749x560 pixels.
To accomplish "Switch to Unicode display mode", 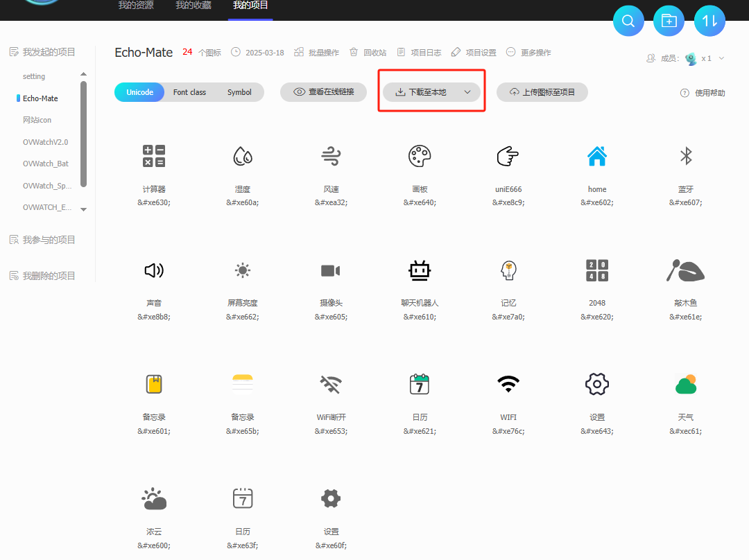I will pyautogui.click(x=139, y=92).
